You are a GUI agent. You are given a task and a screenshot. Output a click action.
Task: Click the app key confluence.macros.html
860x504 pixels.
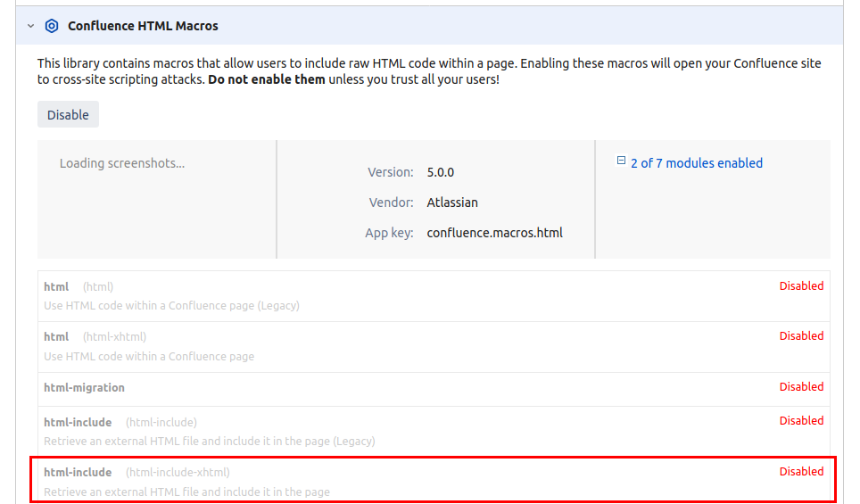[495, 233]
